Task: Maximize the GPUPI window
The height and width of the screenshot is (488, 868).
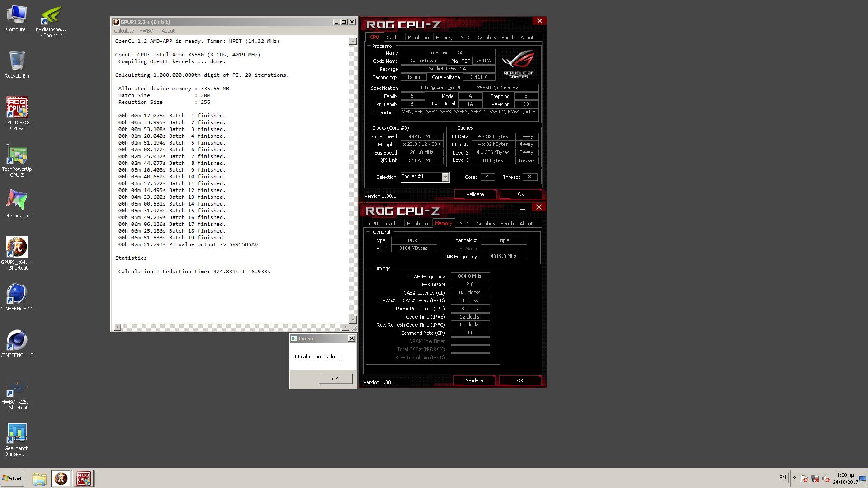Action: click(x=344, y=22)
